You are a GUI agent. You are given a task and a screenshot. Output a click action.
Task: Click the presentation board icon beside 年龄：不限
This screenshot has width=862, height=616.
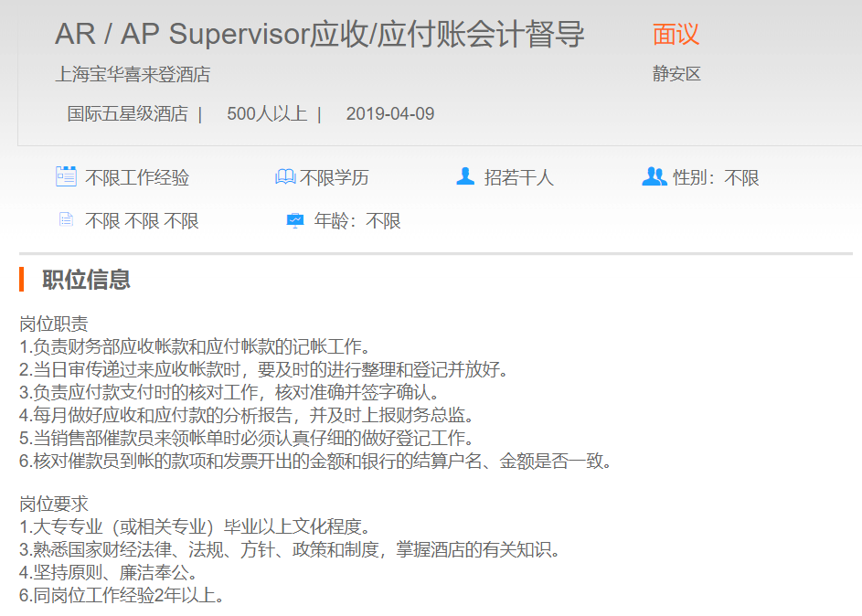coord(294,220)
